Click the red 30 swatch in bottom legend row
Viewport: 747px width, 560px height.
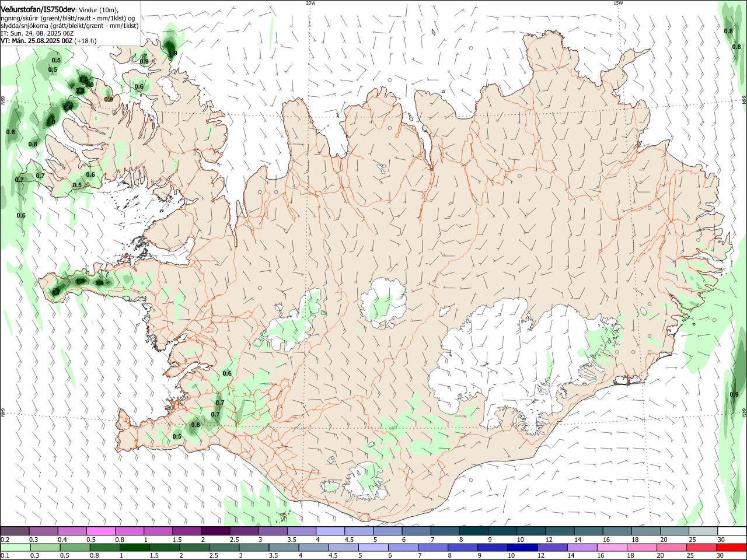point(732,548)
